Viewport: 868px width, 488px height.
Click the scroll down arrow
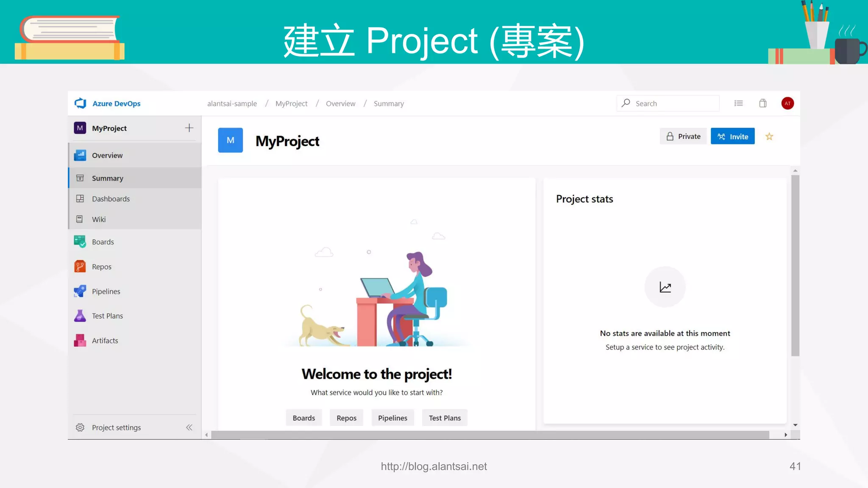pyautogui.click(x=795, y=425)
